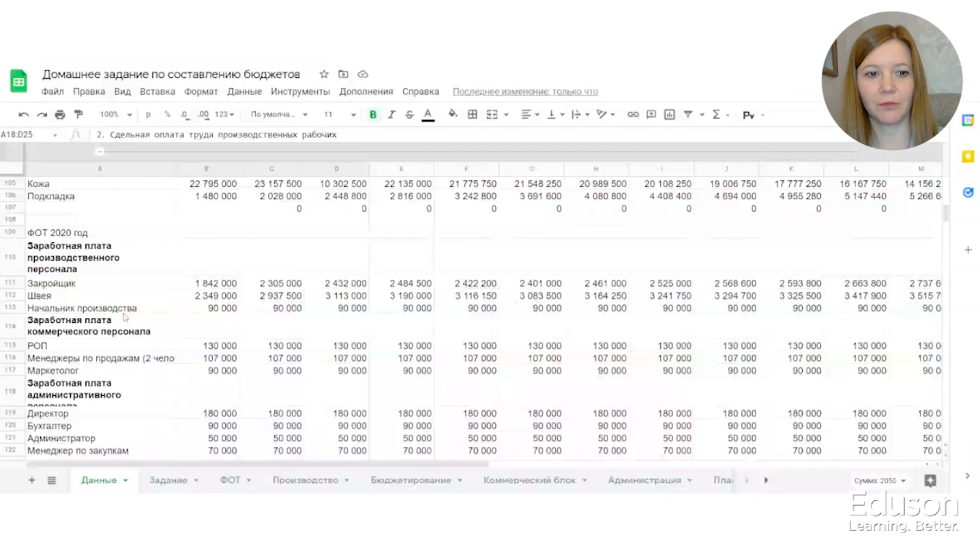Toggle strikethrough formatting

click(x=409, y=115)
